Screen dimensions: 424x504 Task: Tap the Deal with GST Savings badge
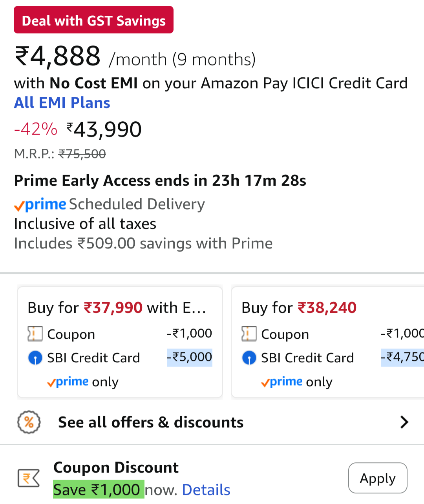[x=93, y=20]
